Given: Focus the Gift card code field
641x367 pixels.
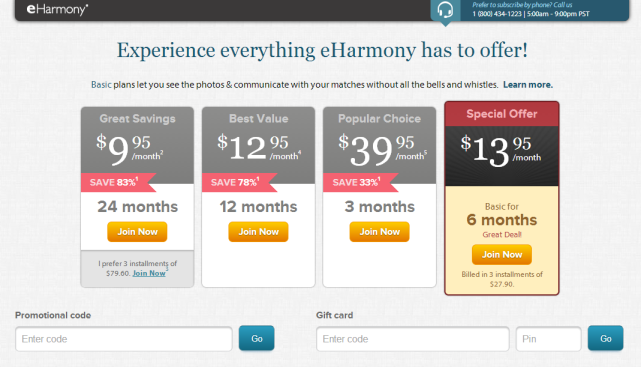Looking at the screenshot, I should pyautogui.click(x=413, y=339).
